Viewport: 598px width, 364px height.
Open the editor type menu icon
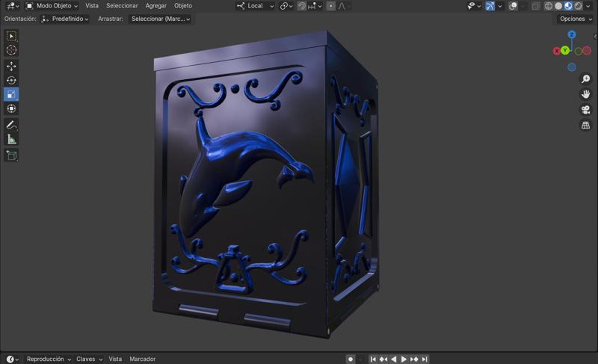13,6
